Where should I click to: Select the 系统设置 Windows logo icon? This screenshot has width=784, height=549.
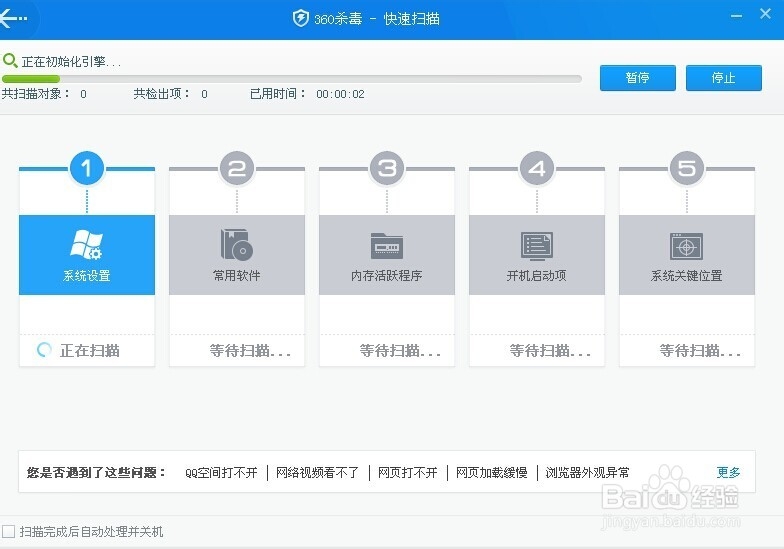coord(86,245)
